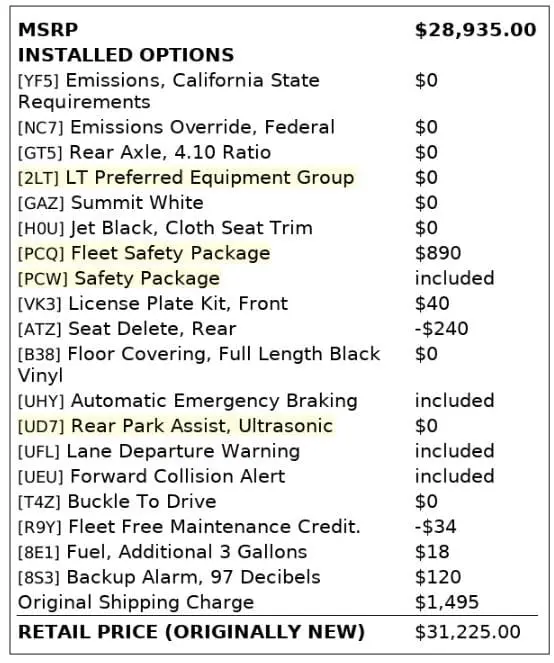554x663 pixels.
Task: Click the highlighted LT Preferred Equipment Group option
Action: click(186, 178)
